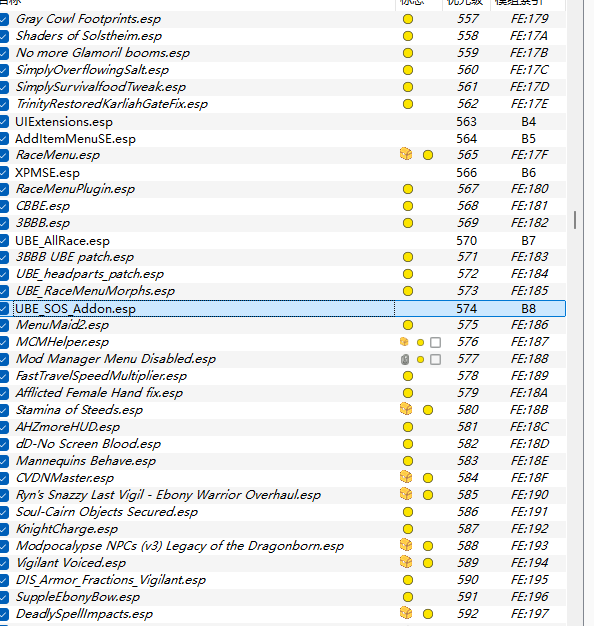The height and width of the screenshot is (626, 594).
Task: Click the yellow flag dot for CBBE.esp
Action: coord(408,206)
